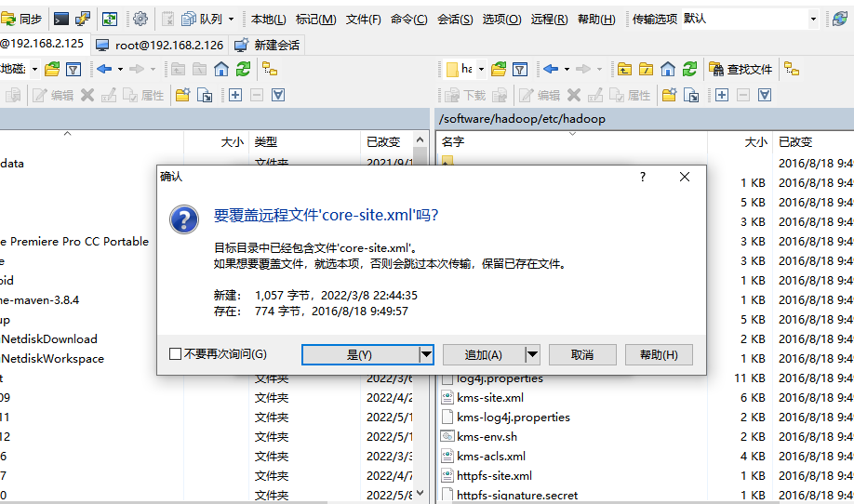The width and height of the screenshot is (854, 504).
Task: Expand local back history dropdown arrow
Action: click(x=120, y=69)
